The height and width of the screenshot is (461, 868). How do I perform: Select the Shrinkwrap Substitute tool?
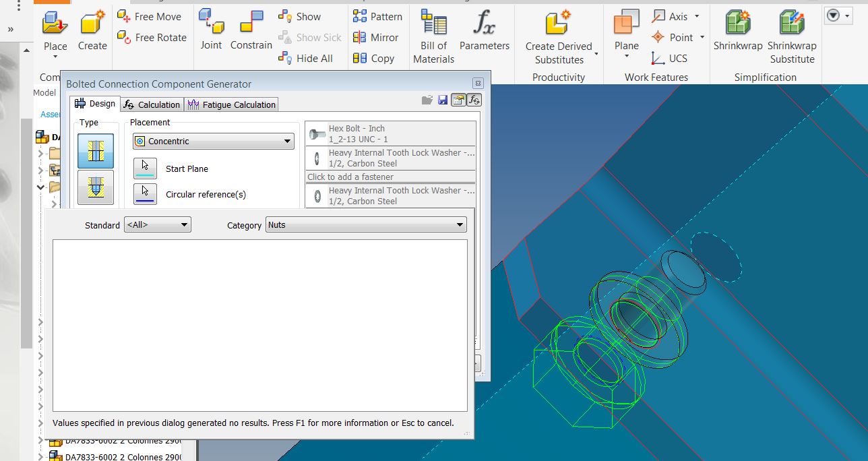pyautogui.click(x=791, y=30)
